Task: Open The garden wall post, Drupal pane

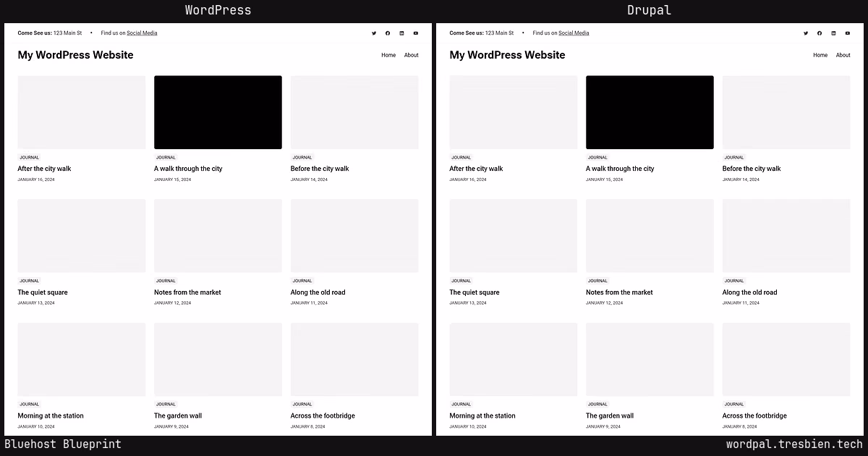Action: pos(610,416)
